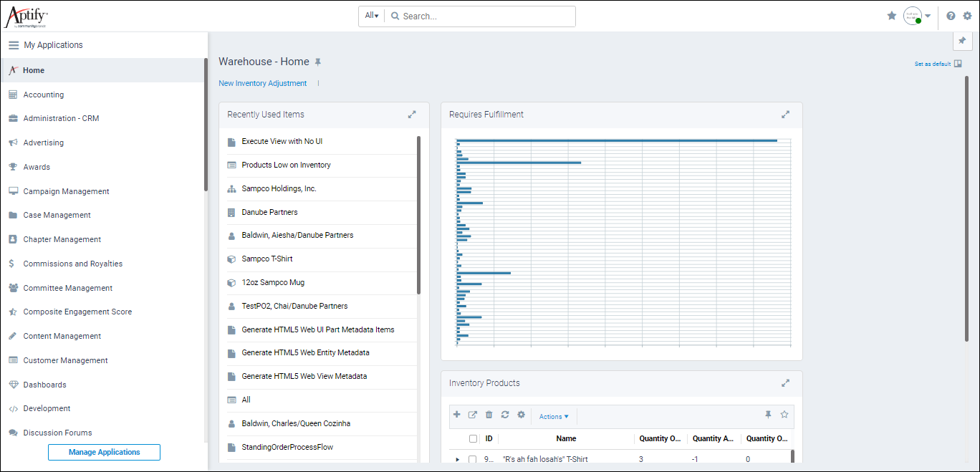Expand the Requires Fulfillment chart to fullscreen
This screenshot has height=472, width=980.
pyautogui.click(x=785, y=114)
